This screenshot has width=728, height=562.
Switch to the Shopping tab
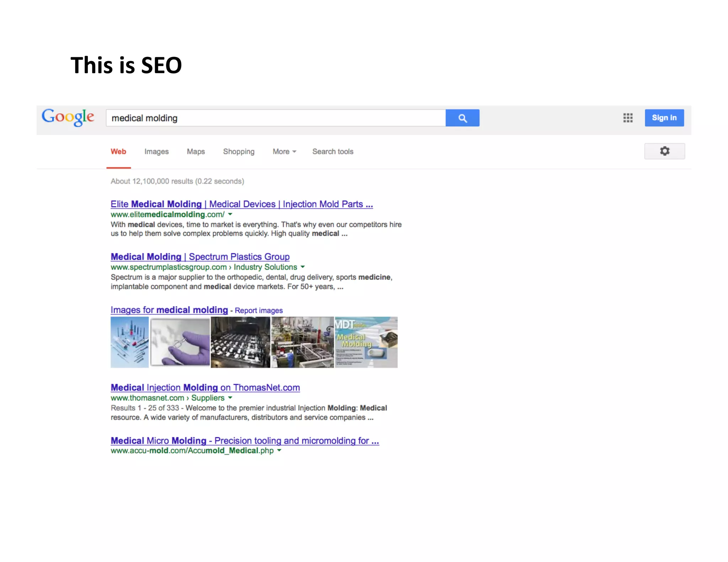tap(239, 152)
